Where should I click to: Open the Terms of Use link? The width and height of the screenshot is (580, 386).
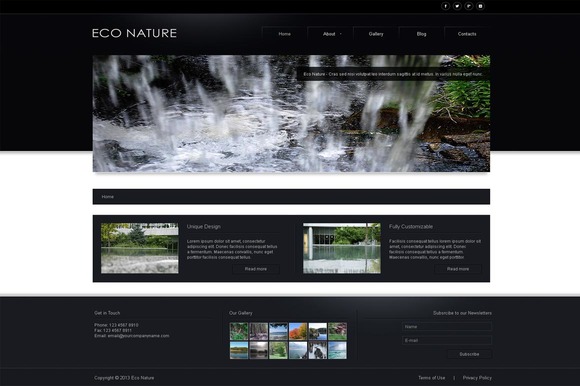pyautogui.click(x=432, y=378)
